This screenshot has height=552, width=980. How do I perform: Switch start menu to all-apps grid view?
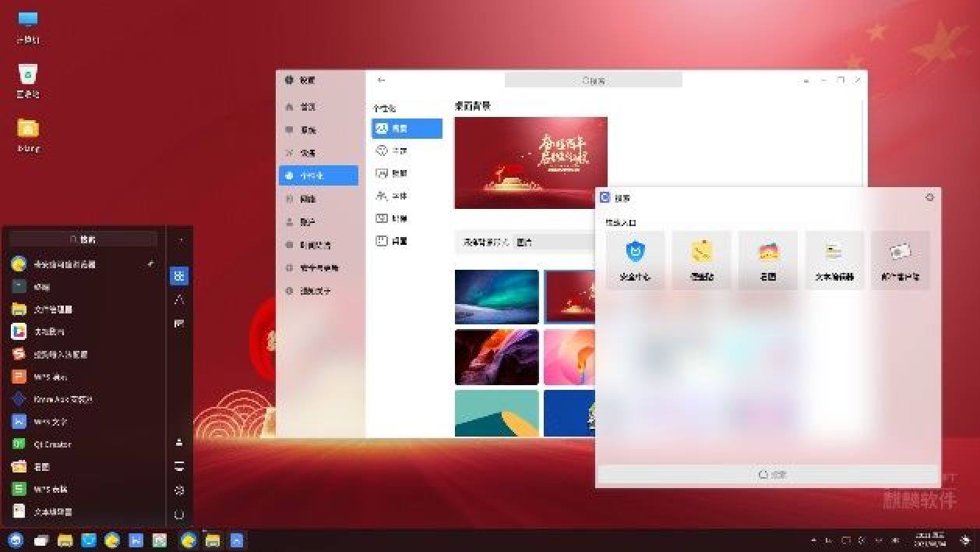179,276
